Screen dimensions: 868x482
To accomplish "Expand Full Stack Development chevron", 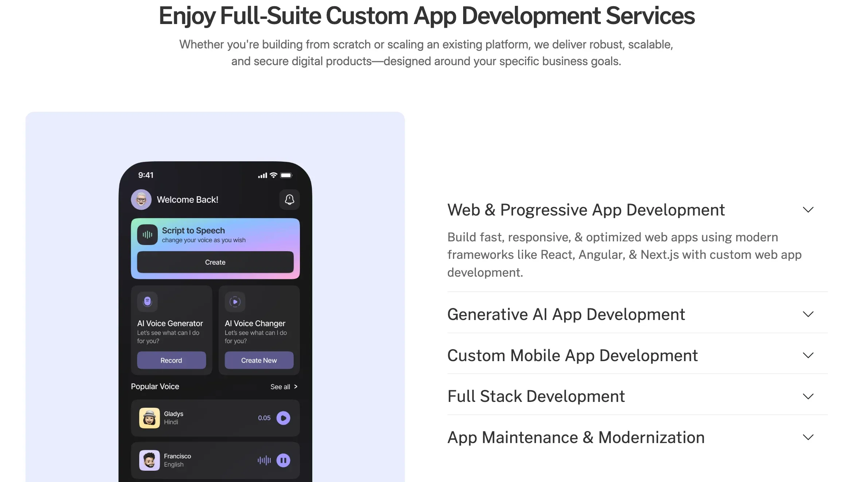I will coord(808,396).
